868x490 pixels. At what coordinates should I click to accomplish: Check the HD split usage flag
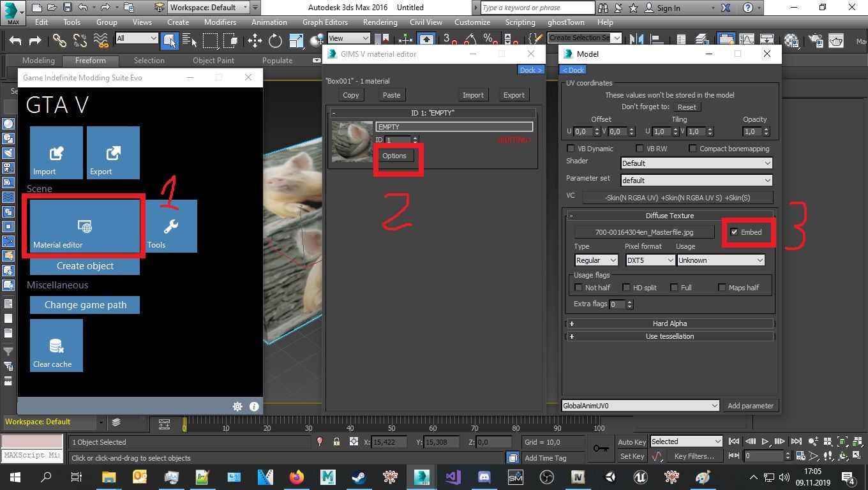pyautogui.click(x=626, y=288)
